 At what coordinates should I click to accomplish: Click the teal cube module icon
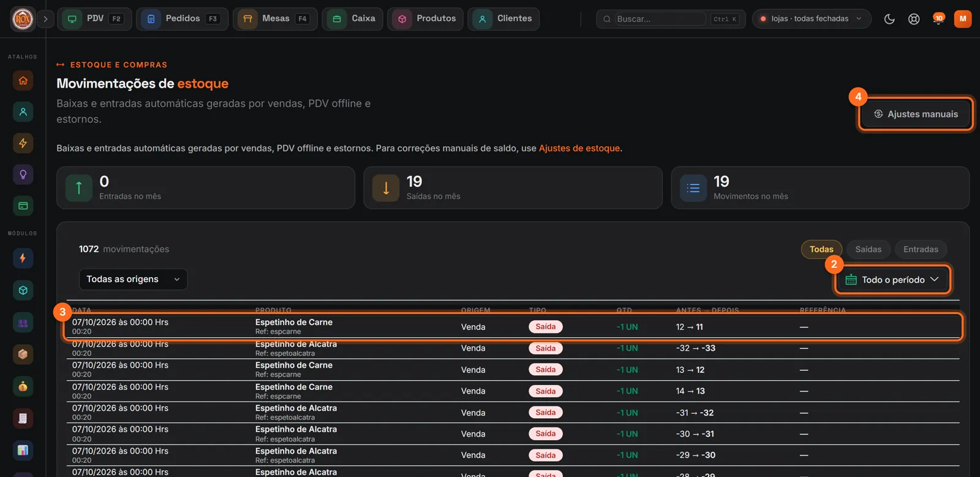pos(23,290)
